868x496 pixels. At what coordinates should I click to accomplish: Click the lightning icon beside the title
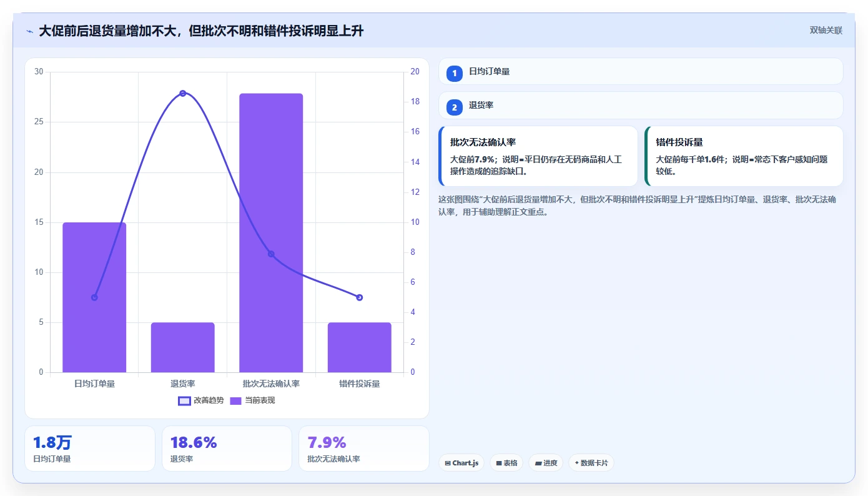pyautogui.click(x=29, y=31)
